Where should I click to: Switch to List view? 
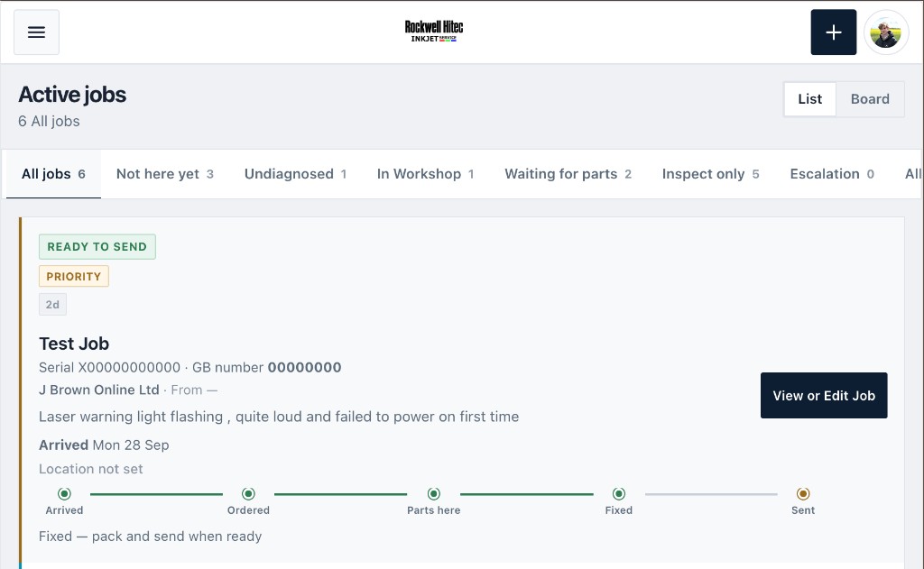coord(809,99)
